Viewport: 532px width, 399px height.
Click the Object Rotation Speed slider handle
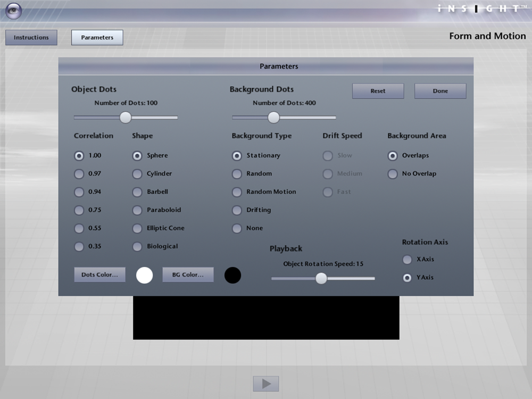coord(321,278)
